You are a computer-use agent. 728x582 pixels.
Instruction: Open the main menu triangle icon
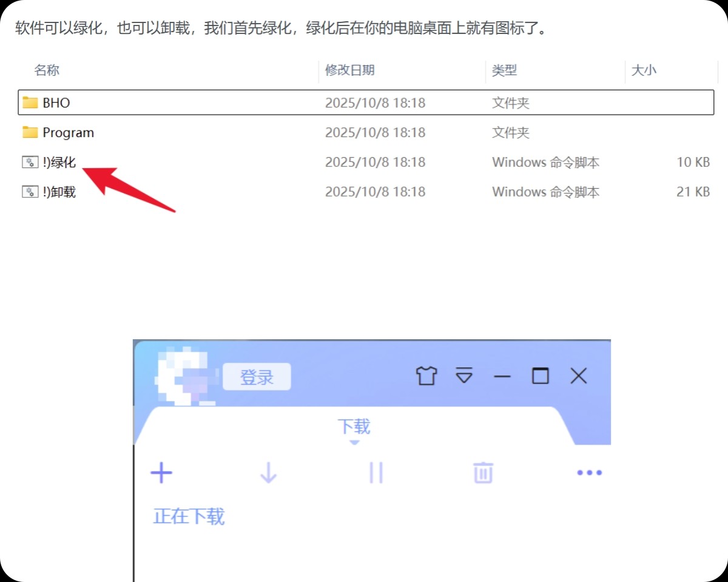click(464, 376)
